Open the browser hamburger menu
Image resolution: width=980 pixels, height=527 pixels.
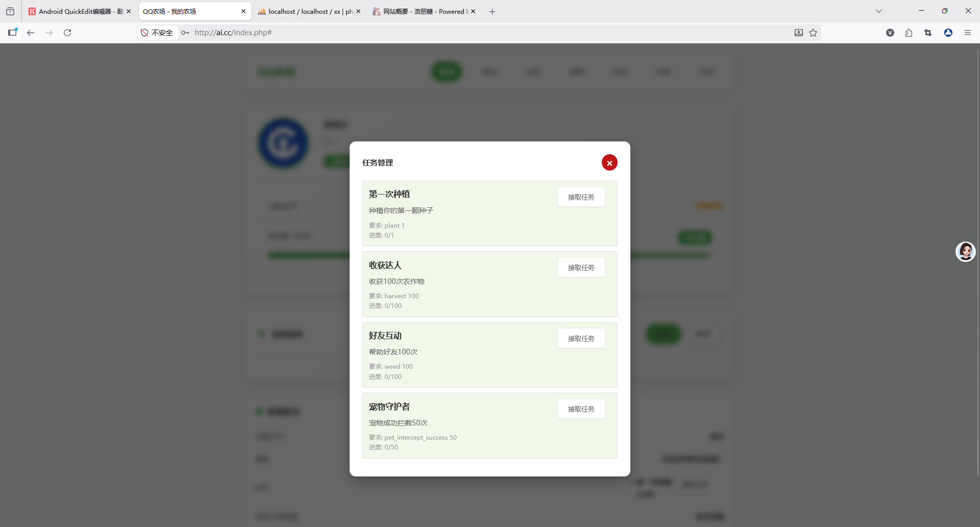(x=967, y=33)
